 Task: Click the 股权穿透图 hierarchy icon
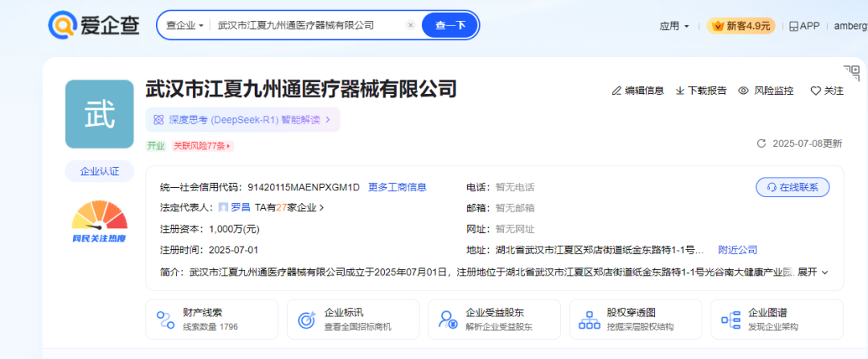point(589,319)
